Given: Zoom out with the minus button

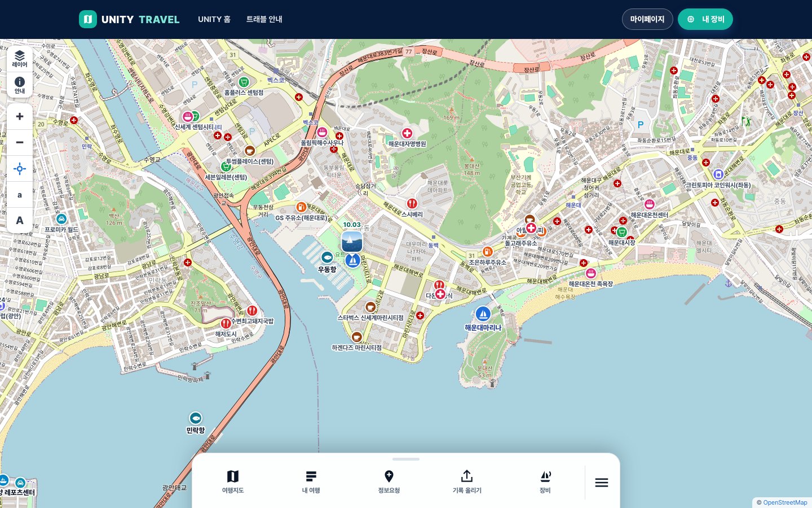Looking at the screenshot, I should tap(20, 142).
